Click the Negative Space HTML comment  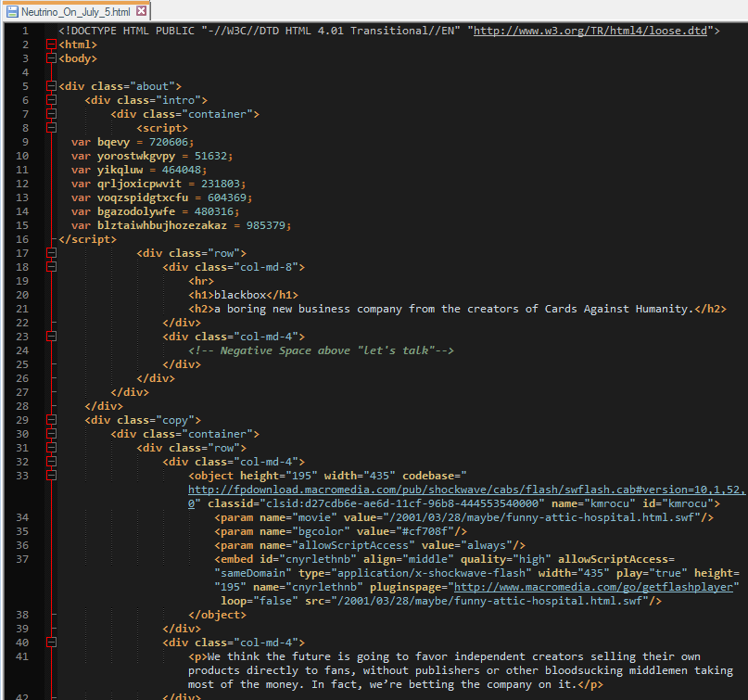[321, 350]
